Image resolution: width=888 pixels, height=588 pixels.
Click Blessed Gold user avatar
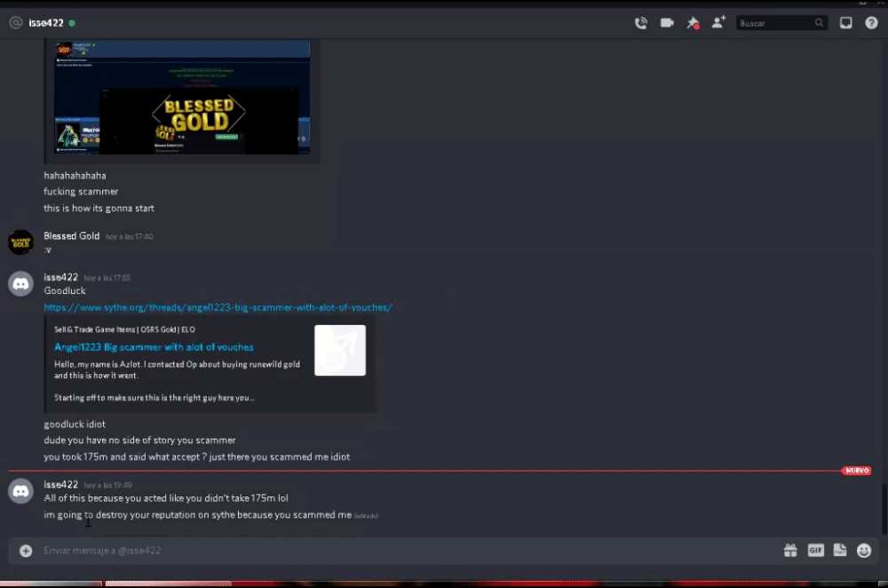pos(21,242)
